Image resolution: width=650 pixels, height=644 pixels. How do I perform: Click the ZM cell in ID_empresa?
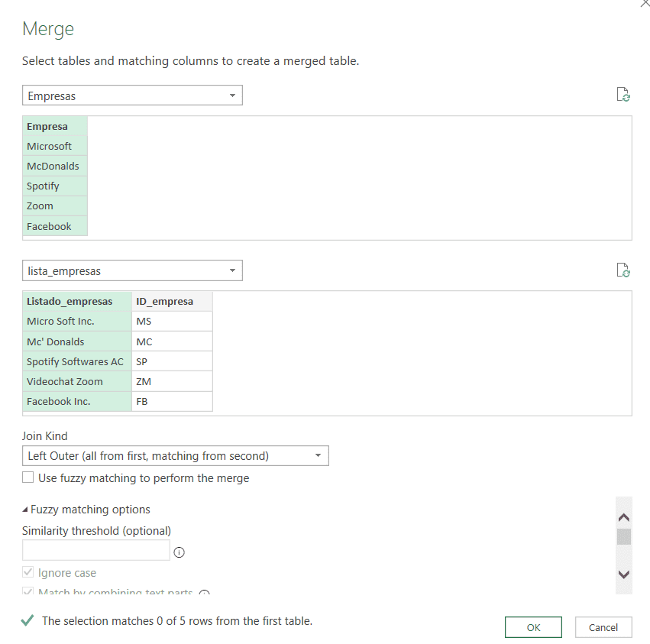coord(172,381)
